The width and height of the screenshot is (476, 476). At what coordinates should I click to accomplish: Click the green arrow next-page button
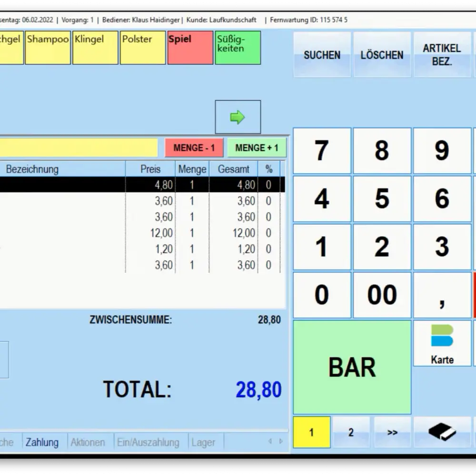(x=238, y=117)
